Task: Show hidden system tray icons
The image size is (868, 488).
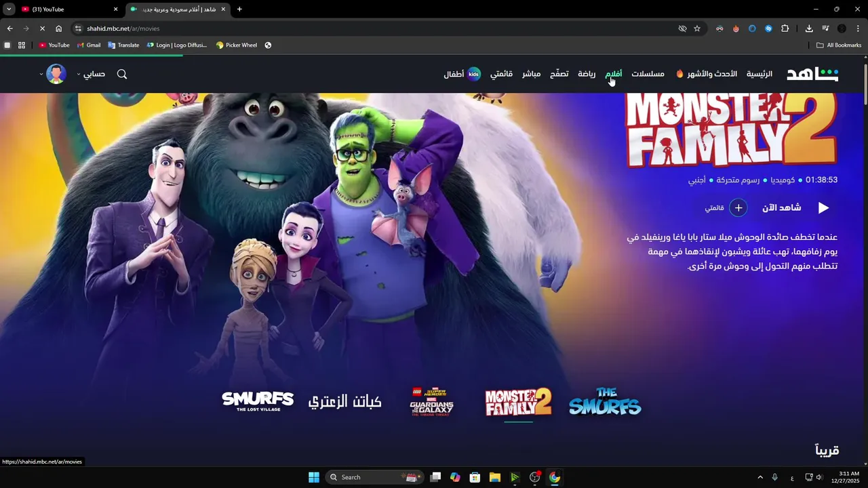Action: click(x=760, y=477)
